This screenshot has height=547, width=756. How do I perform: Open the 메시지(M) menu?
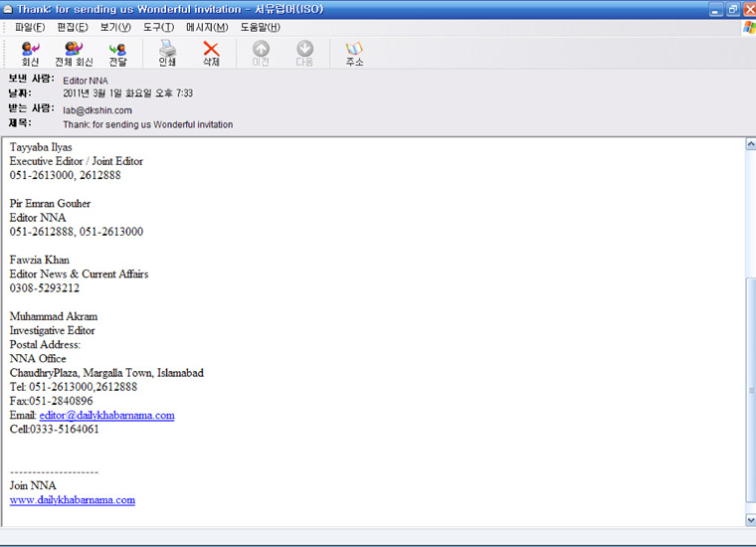[x=207, y=27]
